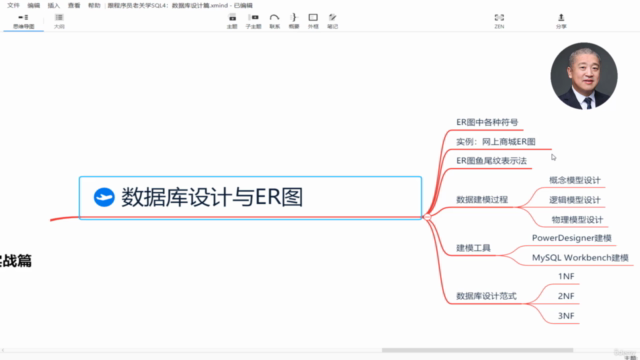
Task: Select the MySQL Workbench建模 subtopic
Action: pyautogui.click(x=580, y=258)
